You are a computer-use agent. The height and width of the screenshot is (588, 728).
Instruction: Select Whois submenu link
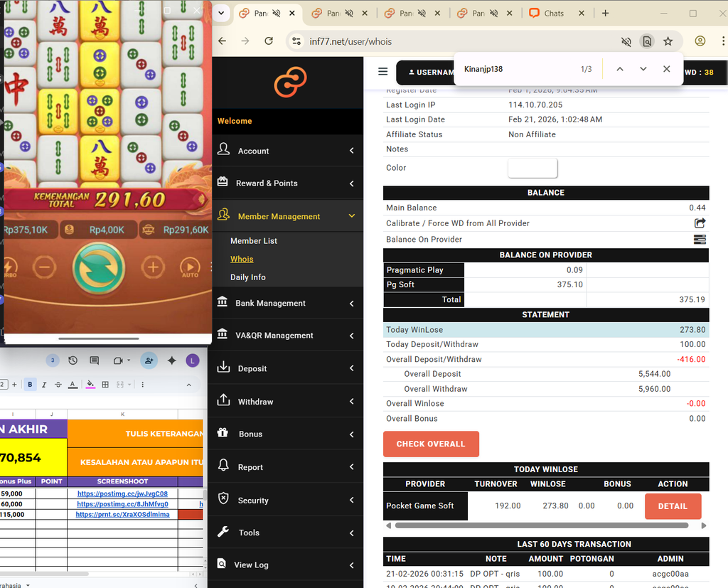coord(242,259)
